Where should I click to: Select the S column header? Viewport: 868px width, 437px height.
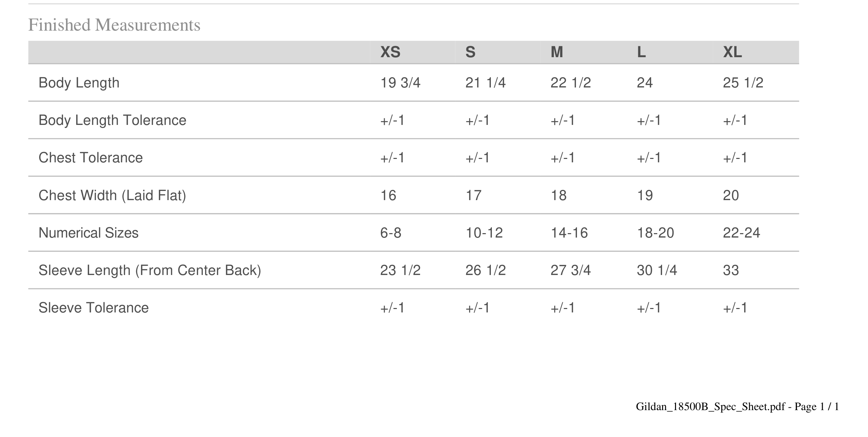click(470, 52)
